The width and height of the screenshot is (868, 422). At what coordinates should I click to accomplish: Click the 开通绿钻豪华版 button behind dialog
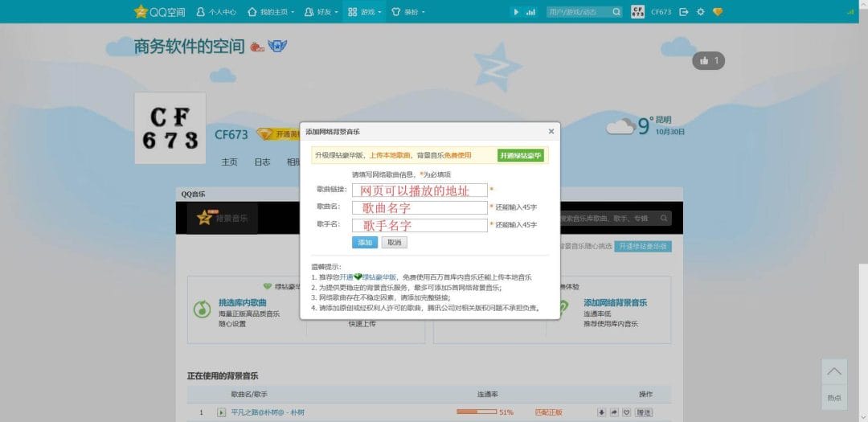point(643,247)
